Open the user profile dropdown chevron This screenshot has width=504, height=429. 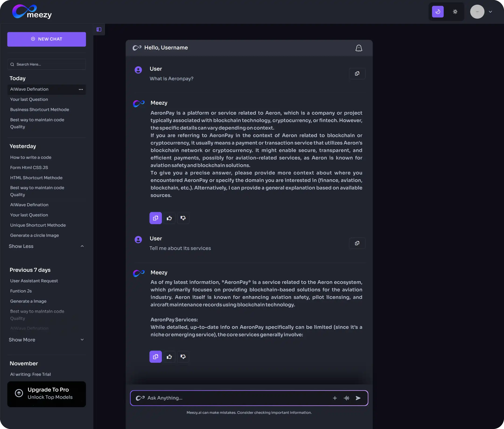pos(490,12)
